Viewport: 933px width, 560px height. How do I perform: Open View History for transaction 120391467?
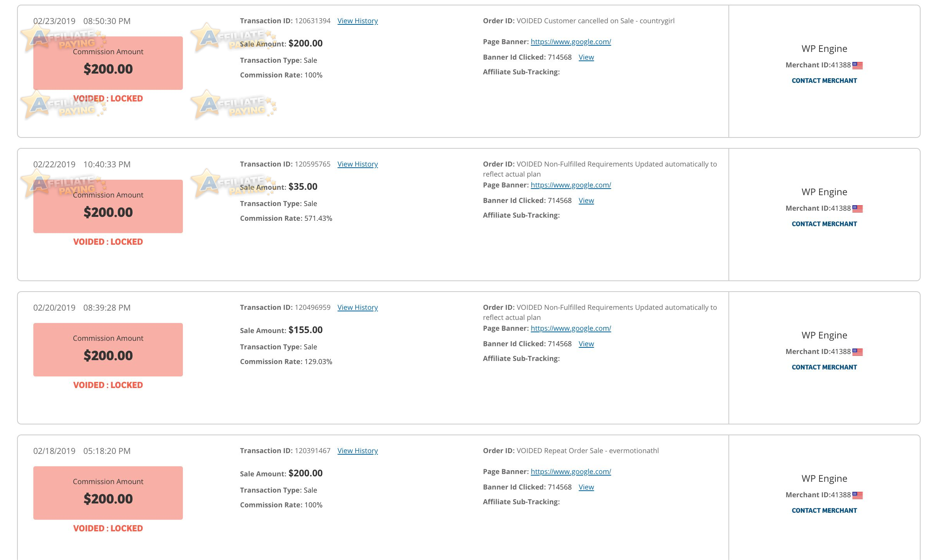click(x=358, y=451)
